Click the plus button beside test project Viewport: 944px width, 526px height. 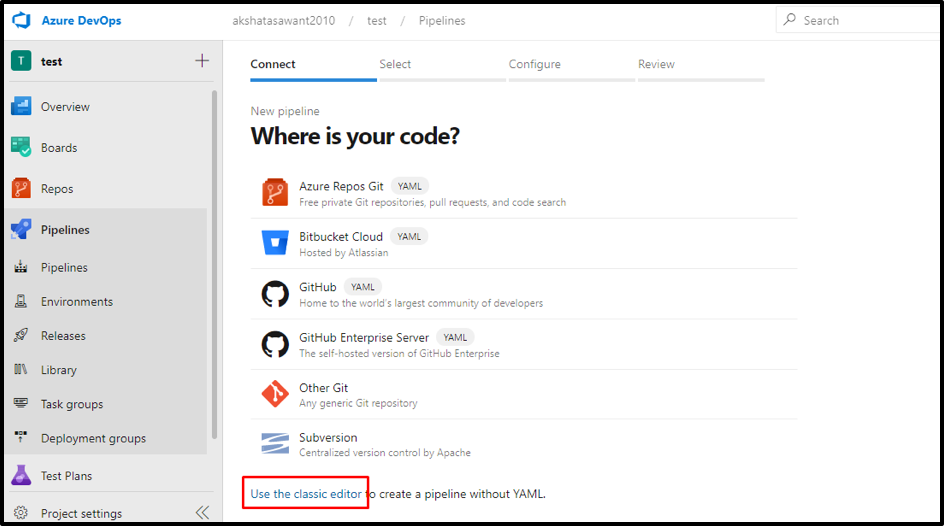pyautogui.click(x=202, y=61)
